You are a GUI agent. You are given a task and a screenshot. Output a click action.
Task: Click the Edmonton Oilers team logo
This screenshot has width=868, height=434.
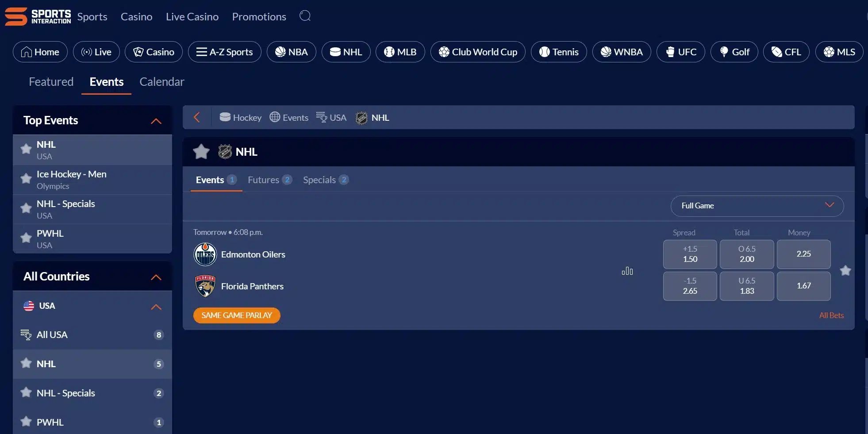click(x=205, y=254)
